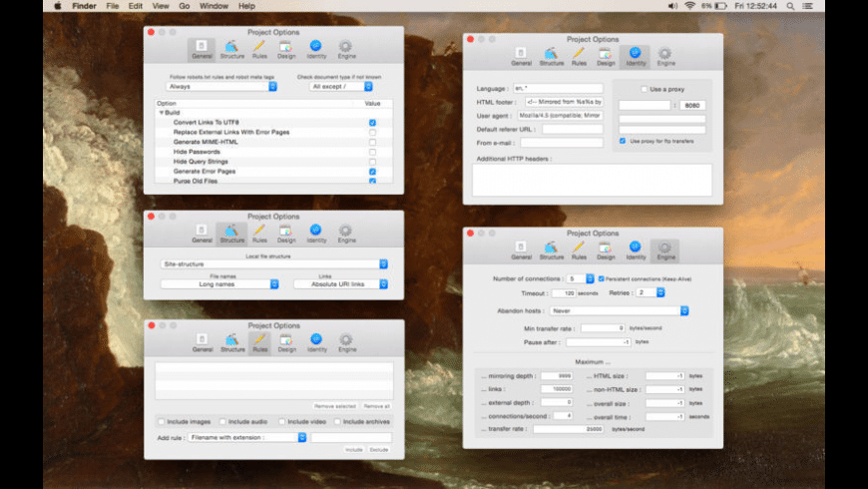Choose Structure icon in the proxy settings window
Viewport: 868px width, 489px height.
(x=552, y=57)
